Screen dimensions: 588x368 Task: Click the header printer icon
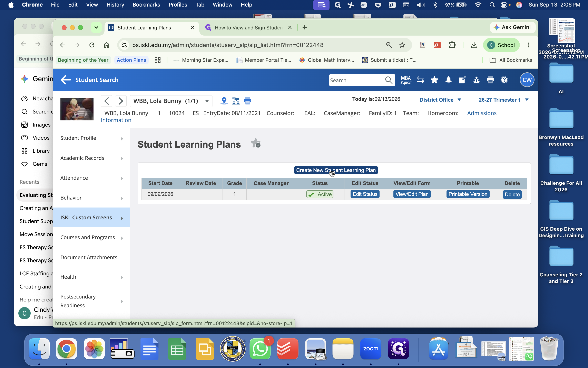[x=490, y=80]
